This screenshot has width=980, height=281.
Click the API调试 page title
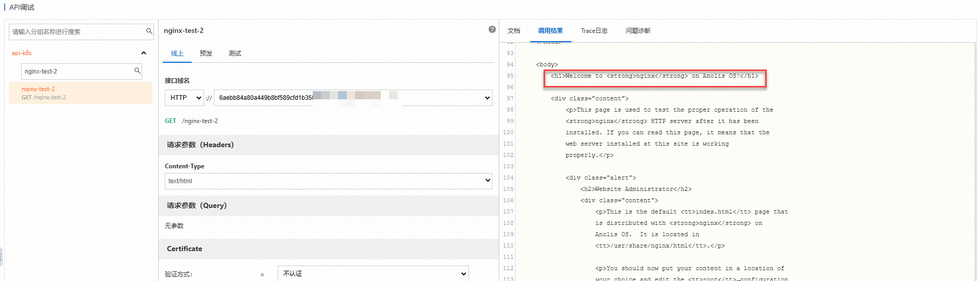tap(22, 7)
